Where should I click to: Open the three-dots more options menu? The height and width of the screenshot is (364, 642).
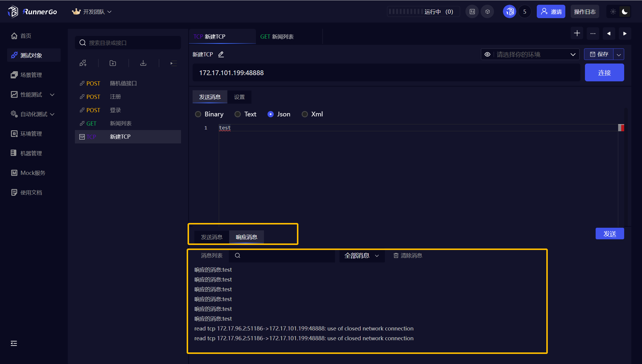click(593, 33)
